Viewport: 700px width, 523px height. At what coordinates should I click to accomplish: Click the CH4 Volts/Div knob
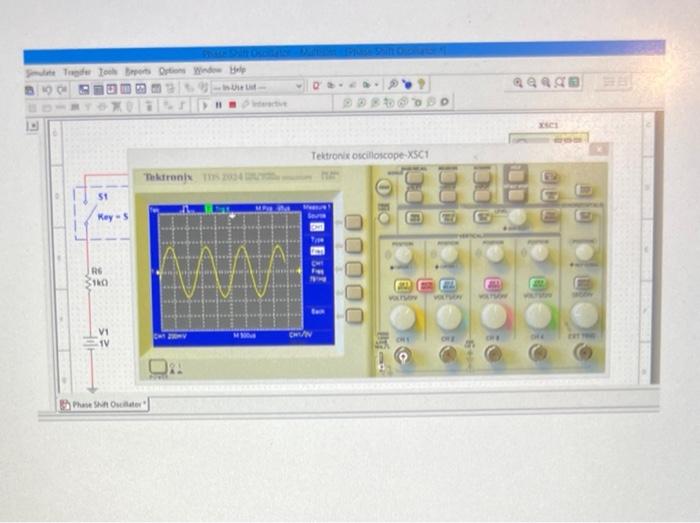click(x=538, y=315)
